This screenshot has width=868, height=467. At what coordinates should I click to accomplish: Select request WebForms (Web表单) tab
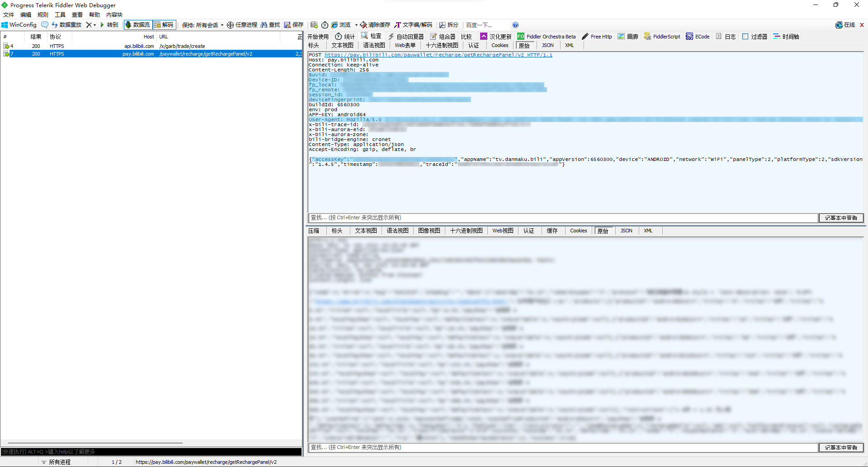[405, 45]
